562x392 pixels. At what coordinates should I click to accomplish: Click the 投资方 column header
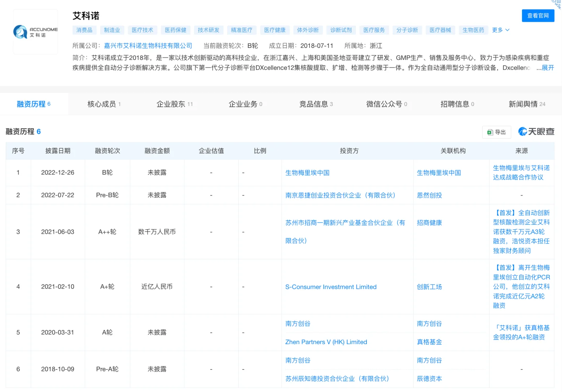(349, 151)
